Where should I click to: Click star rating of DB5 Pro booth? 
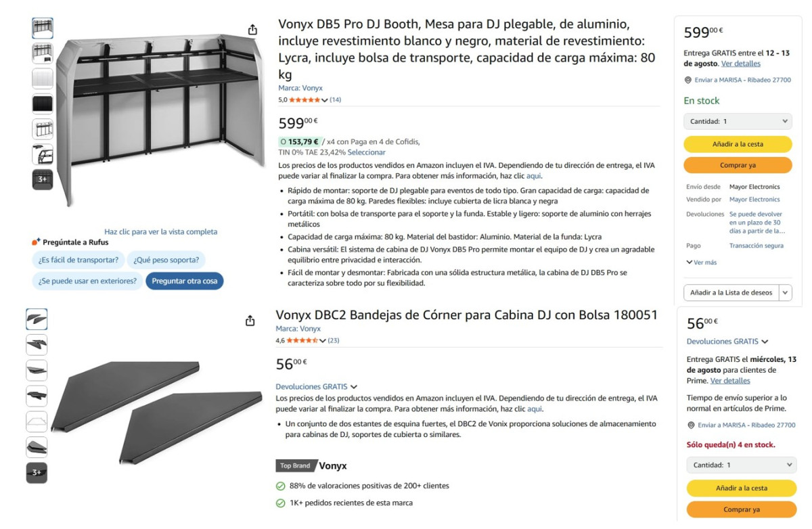click(x=304, y=100)
